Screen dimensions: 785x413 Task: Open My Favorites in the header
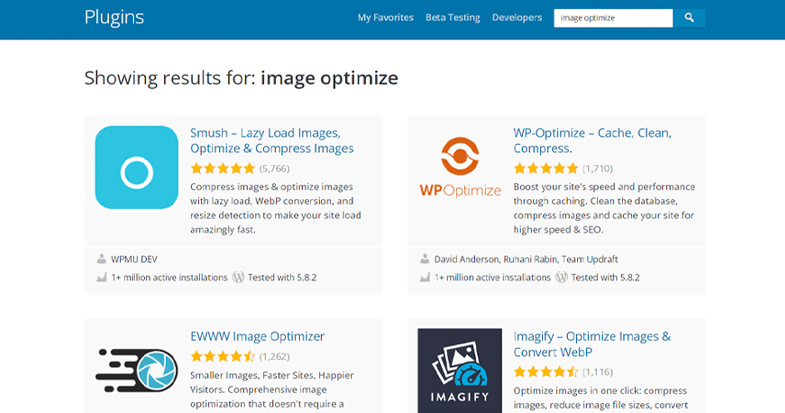click(x=385, y=18)
